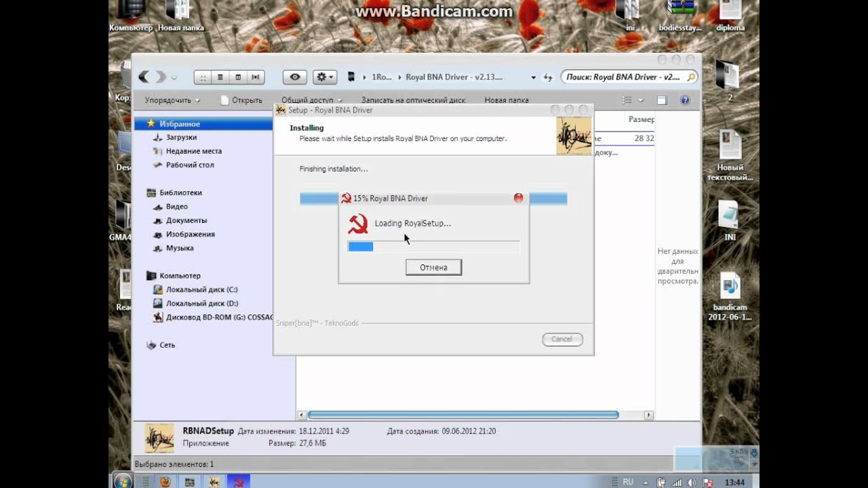Image resolution: width=868 pixels, height=488 pixels.
Task: Click Royal BNA Driver breadcrumb segment
Action: (454, 77)
